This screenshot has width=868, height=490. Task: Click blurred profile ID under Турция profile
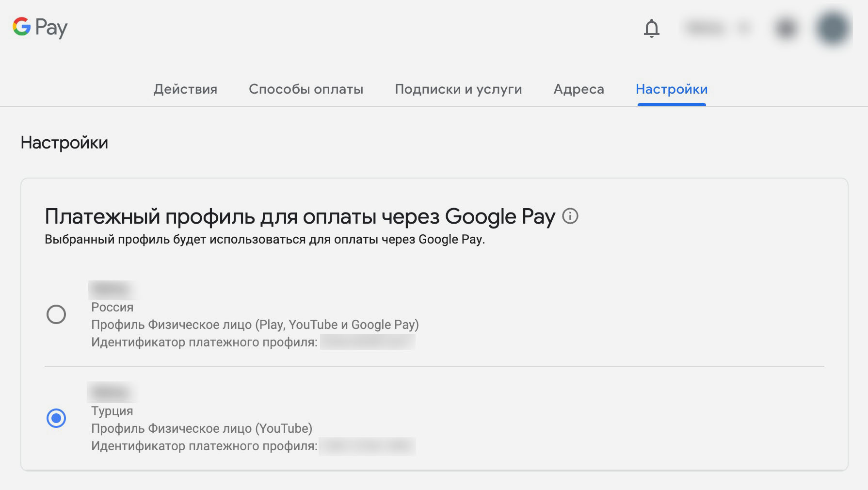pos(367,446)
